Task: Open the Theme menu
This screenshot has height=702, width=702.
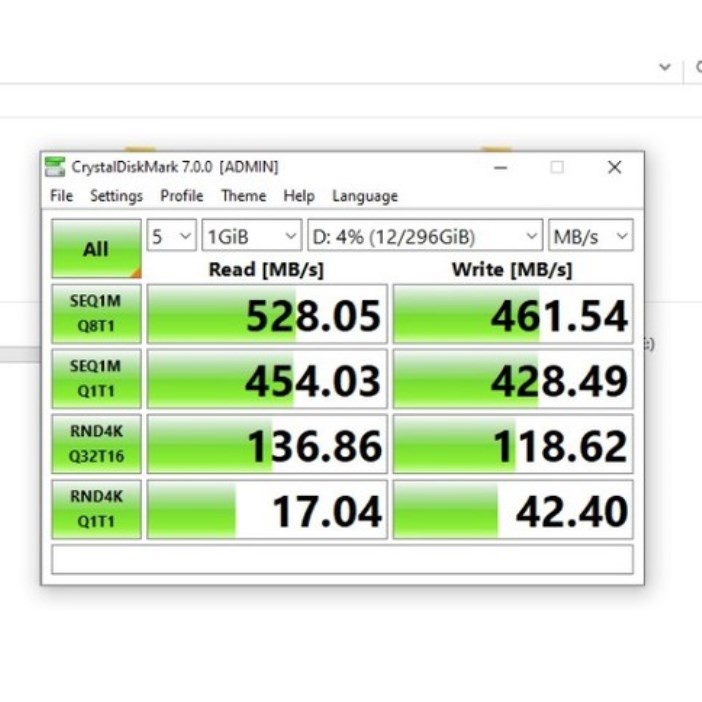Action: (243, 196)
